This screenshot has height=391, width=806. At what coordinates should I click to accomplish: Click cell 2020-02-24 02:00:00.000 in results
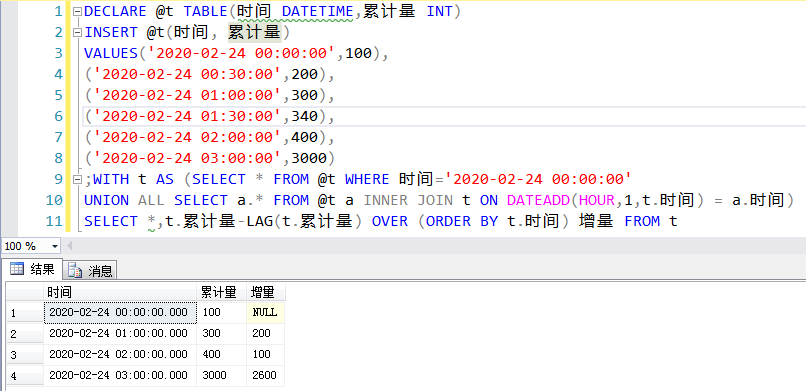(120, 355)
